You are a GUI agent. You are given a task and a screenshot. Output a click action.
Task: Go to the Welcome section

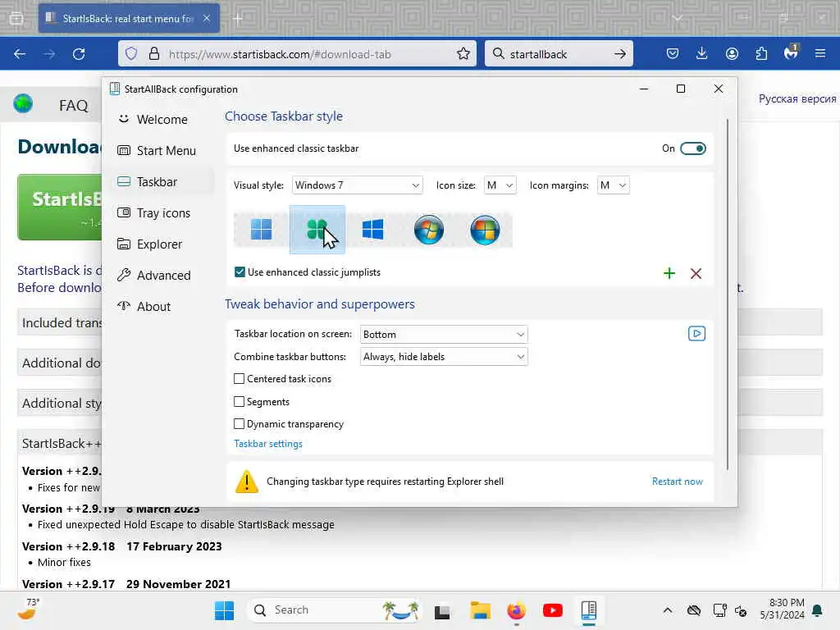(x=162, y=120)
